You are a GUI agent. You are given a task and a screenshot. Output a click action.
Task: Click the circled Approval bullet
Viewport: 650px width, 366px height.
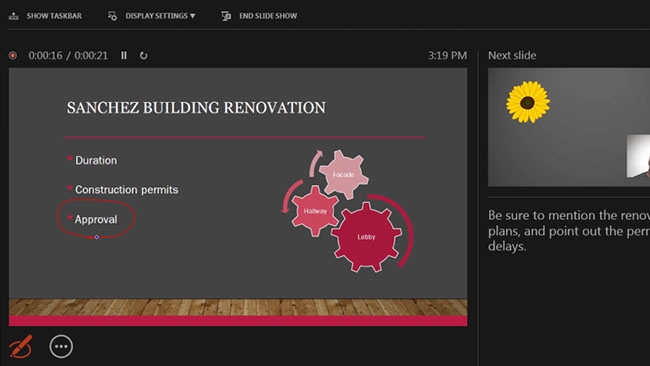[96, 219]
